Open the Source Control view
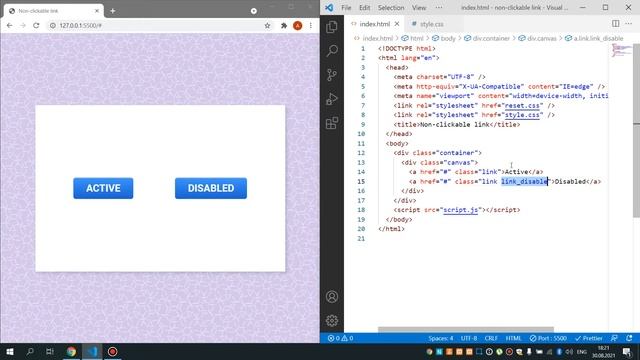 pos(332,75)
